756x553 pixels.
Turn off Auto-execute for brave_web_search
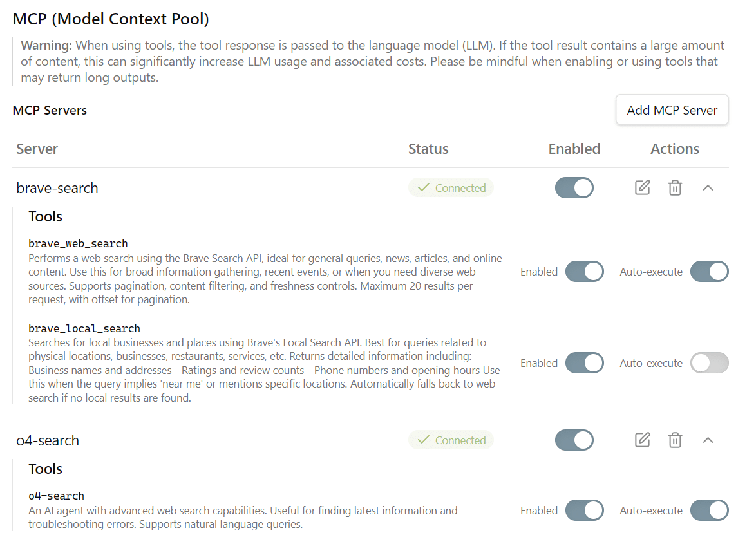pos(709,272)
